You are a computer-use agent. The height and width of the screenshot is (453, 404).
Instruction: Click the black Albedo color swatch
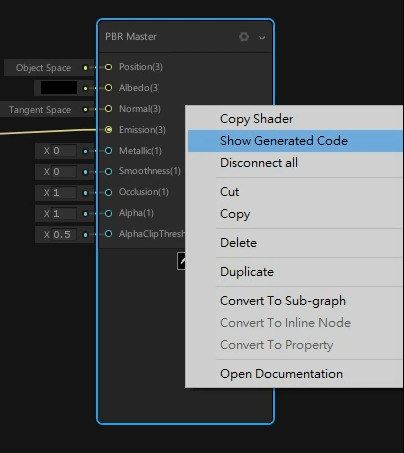coord(59,88)
